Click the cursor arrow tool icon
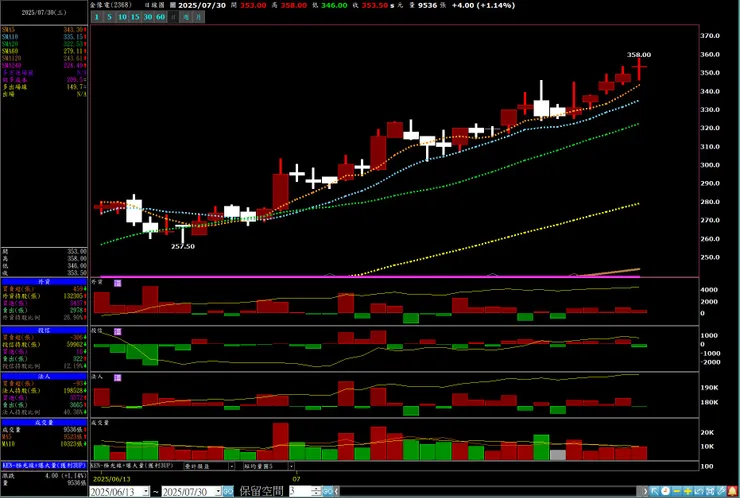This screenshot has width=740, height=498. pos(655,491)
